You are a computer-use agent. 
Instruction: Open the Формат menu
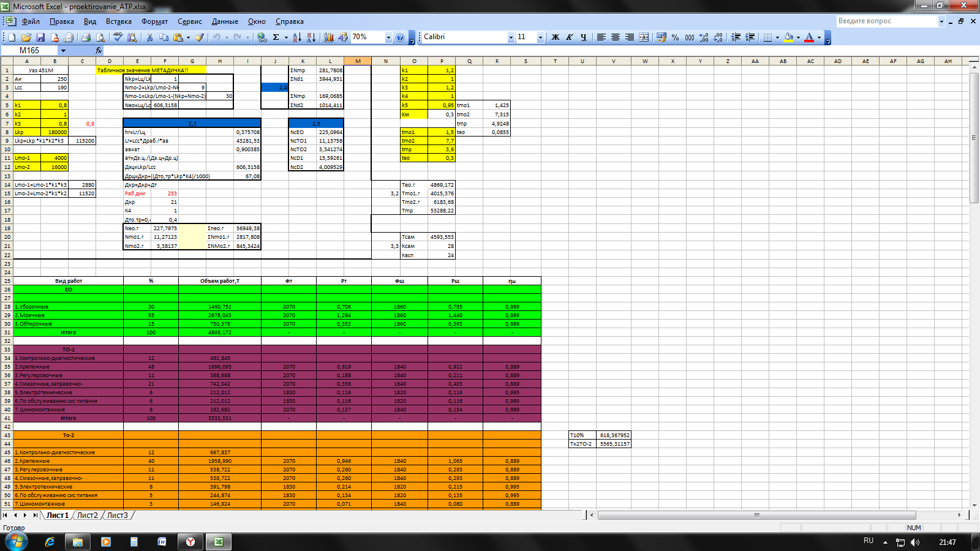[155, 21]
